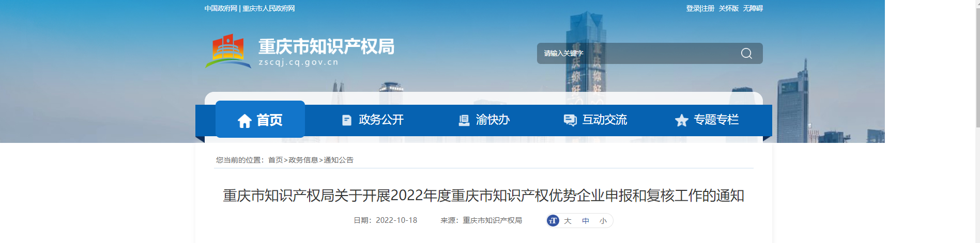Go to 首页 navigation tab

(x=260, y=119)
